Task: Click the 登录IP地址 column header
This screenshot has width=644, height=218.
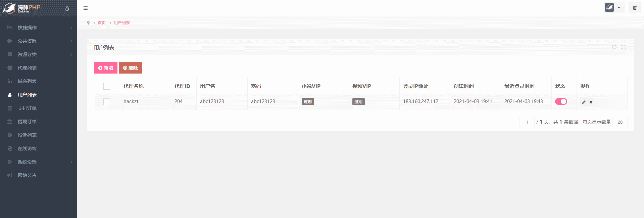Action: pos(415,86)
